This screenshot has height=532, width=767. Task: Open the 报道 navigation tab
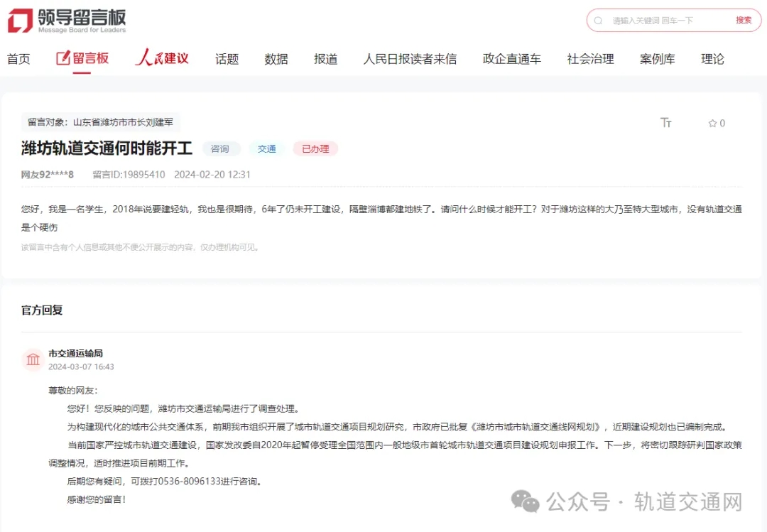pos(325,59)
